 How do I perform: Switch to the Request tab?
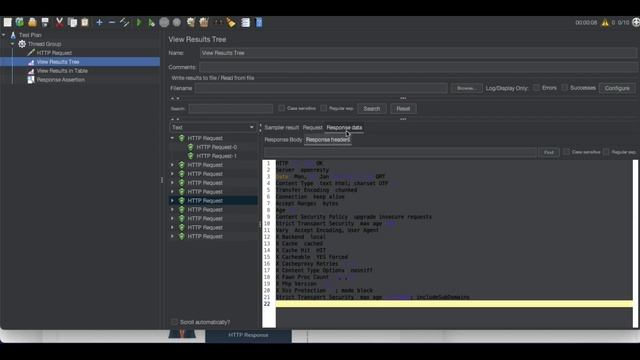click(x=313, y=127)
